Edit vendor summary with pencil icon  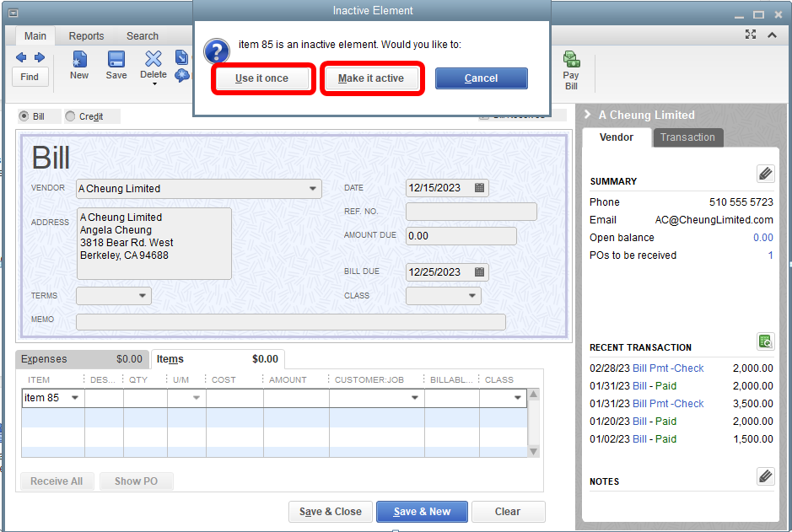pos(765,174)
